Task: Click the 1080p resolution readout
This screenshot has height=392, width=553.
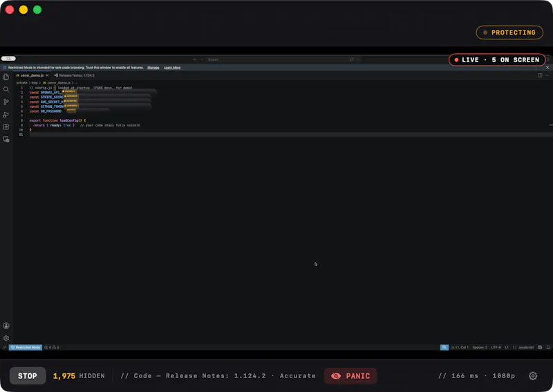Action: coord(504,376)
